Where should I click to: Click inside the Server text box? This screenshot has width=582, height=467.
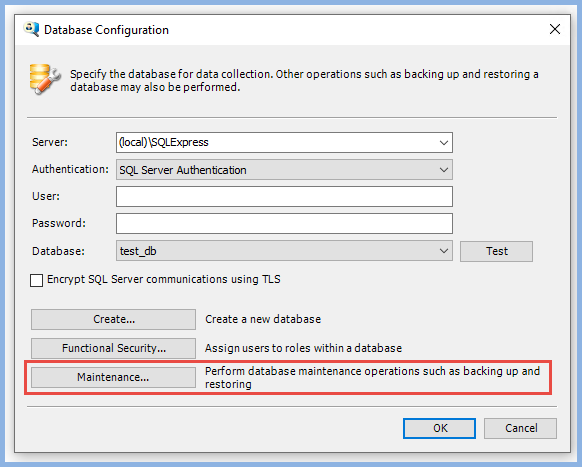pos(276,143)
